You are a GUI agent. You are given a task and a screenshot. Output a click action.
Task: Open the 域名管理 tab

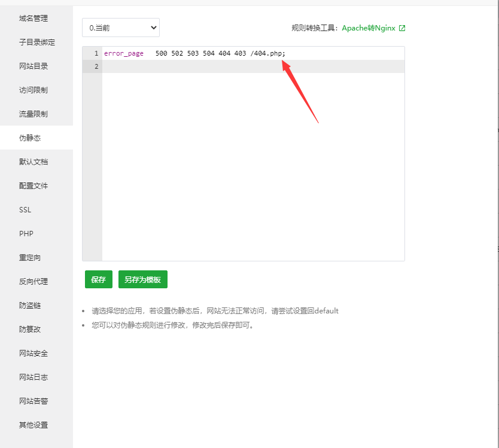click(34, 19)
